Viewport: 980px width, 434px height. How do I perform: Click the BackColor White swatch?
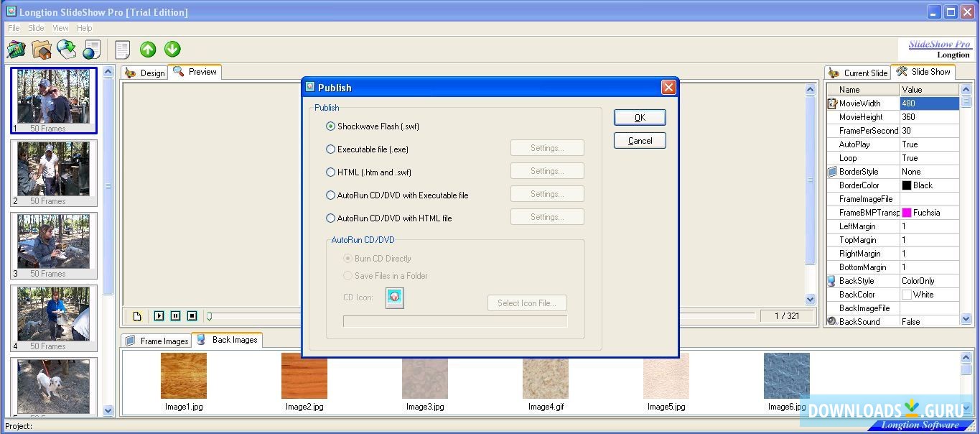(907, 295)
